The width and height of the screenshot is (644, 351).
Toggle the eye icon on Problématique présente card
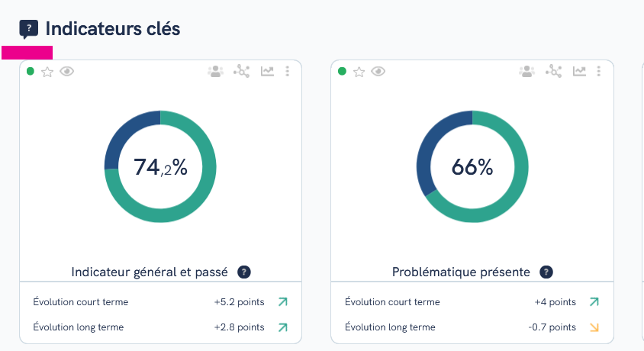tap(378, 72)
